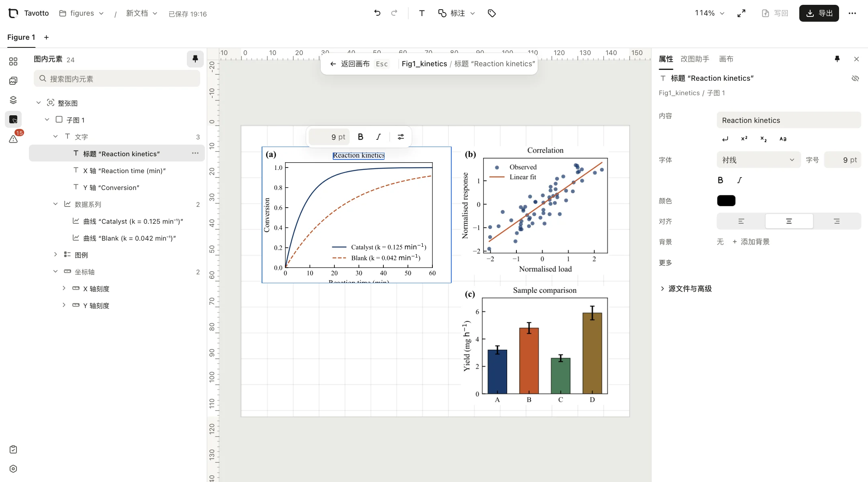Viewport: 868px width, 482px height.
Task: Hide the title element with the eye icon
Action: pos(855,78)
